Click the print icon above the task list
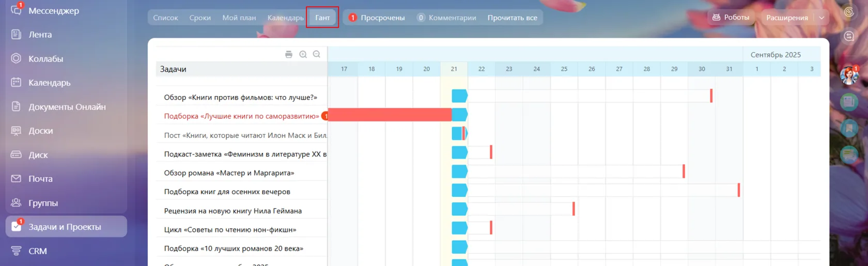The image size is (868, 266). (289, 54)
